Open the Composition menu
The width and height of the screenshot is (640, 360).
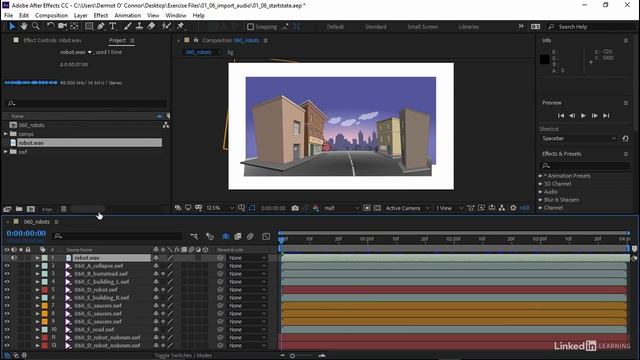point(51,16)
